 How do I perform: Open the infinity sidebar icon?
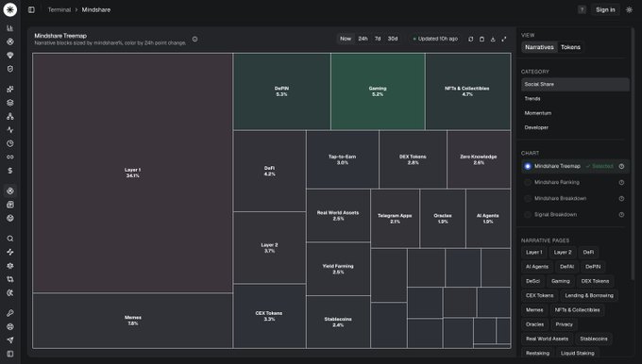(10, 157)
